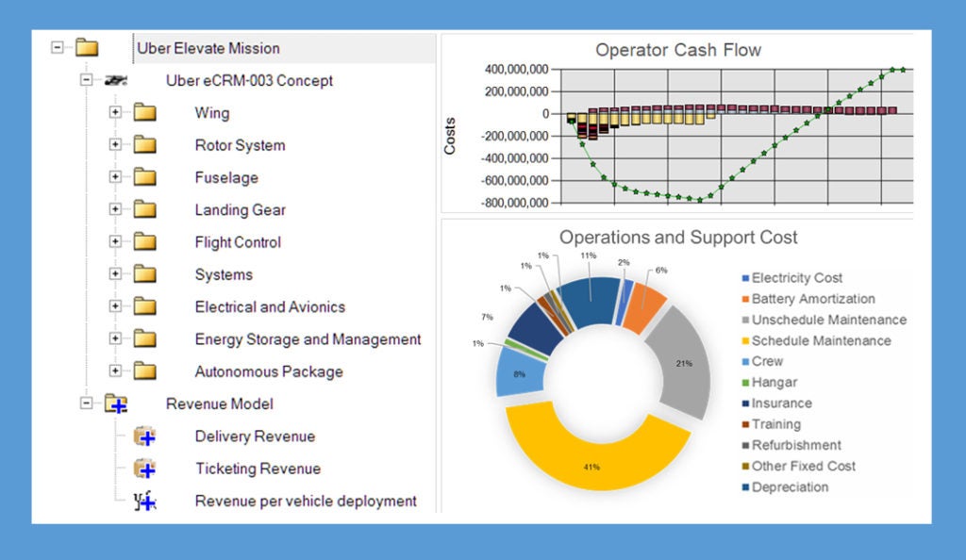This screenshot has height=560, width=966.
Task: Click the Autonomous Package folder icon
Action: 144,371
